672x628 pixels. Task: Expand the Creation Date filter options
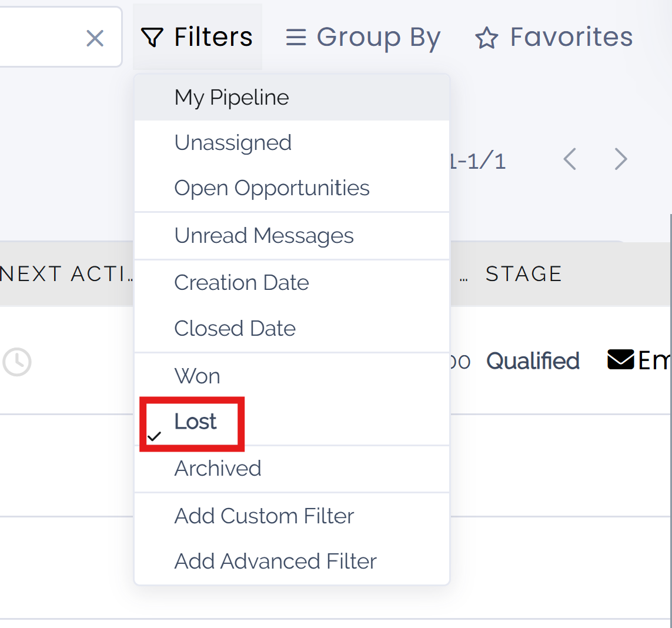click(x=242, y=282)
